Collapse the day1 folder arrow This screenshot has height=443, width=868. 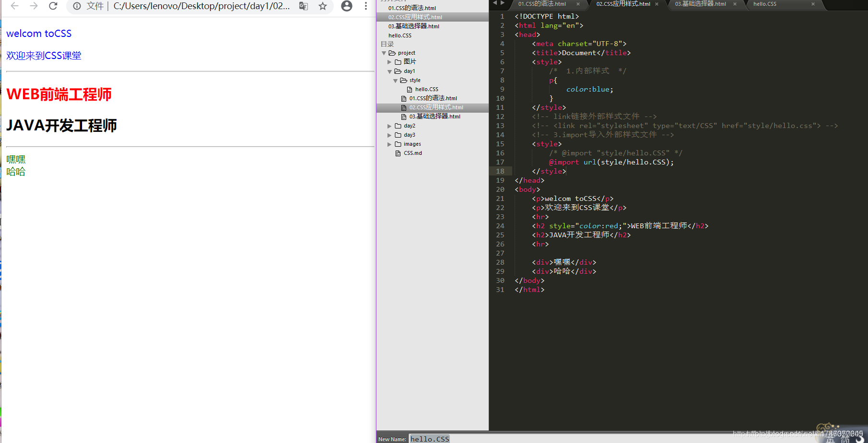pyautogui.click(x=389, y=71)
